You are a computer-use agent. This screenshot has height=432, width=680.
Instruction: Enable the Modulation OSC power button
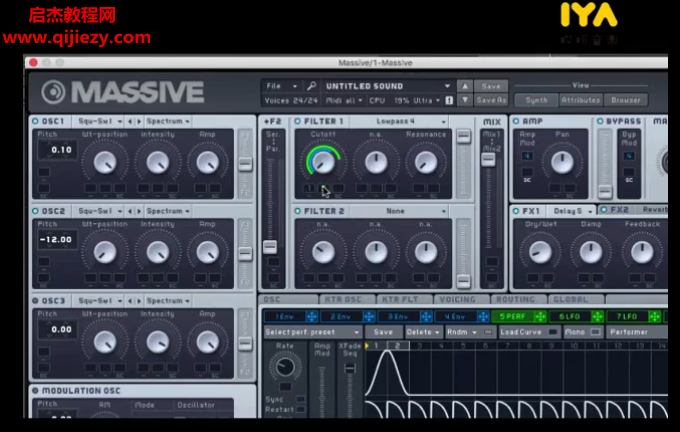tap(35, 390)
